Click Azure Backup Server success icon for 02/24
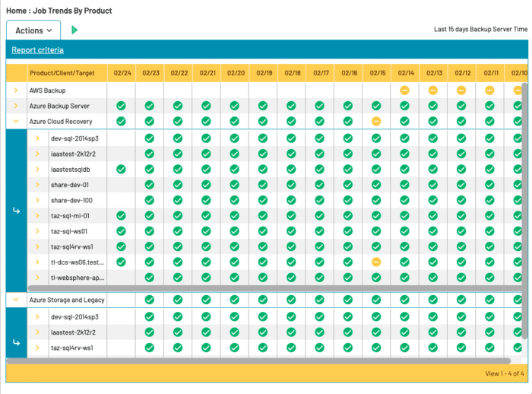This screenshot has height=394, width=532. click(121, 106)
